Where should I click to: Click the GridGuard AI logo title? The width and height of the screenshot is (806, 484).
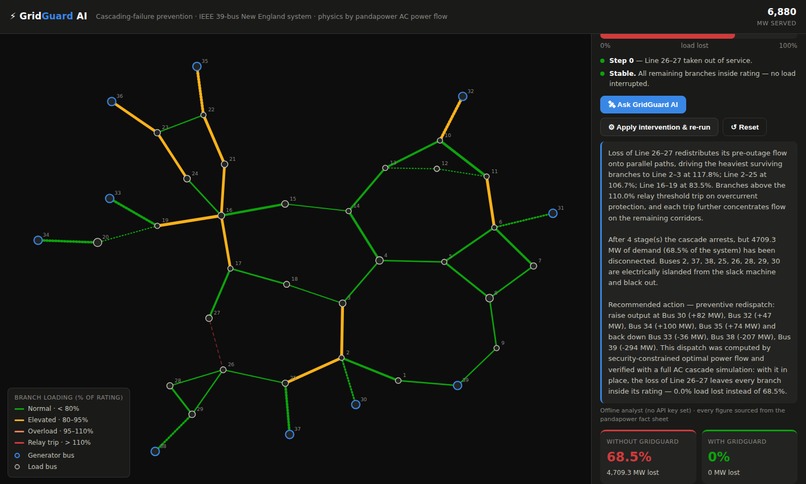click(x=49, y=16)
